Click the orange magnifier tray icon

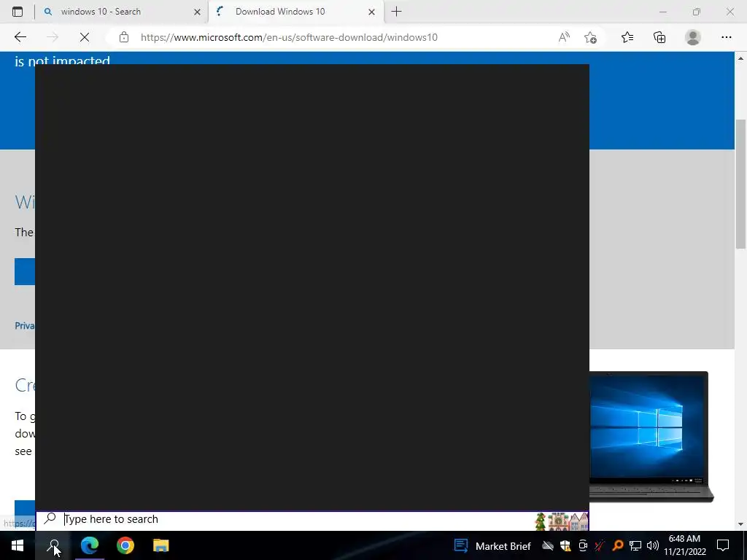(617, 545)
